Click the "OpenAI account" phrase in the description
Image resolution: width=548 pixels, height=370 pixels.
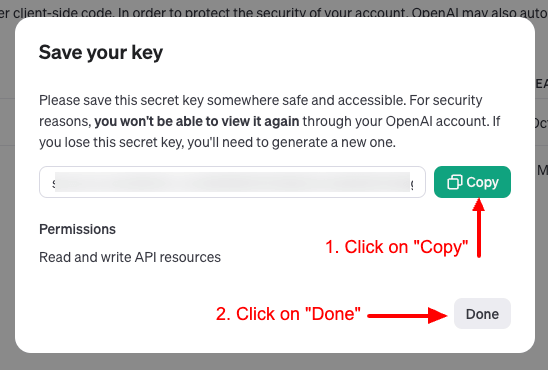(x=436, y=121)
